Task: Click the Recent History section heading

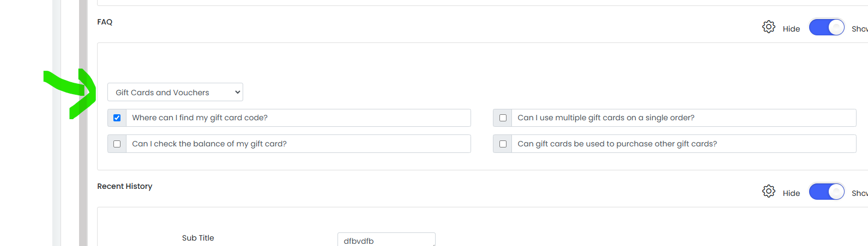Action: 124,186
